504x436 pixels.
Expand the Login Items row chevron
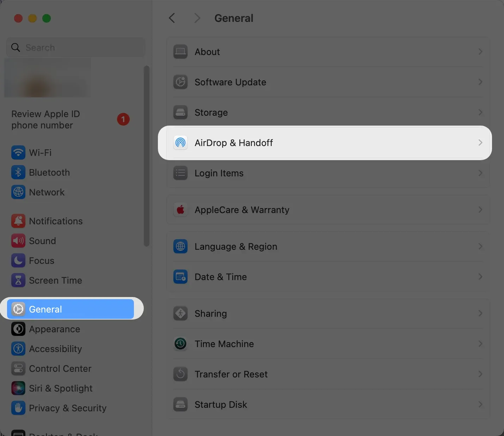tap(480, 173)
